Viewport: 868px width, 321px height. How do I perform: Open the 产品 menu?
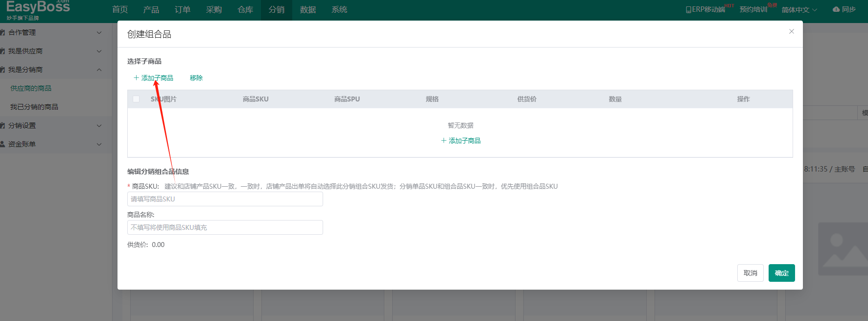[151, 10]
